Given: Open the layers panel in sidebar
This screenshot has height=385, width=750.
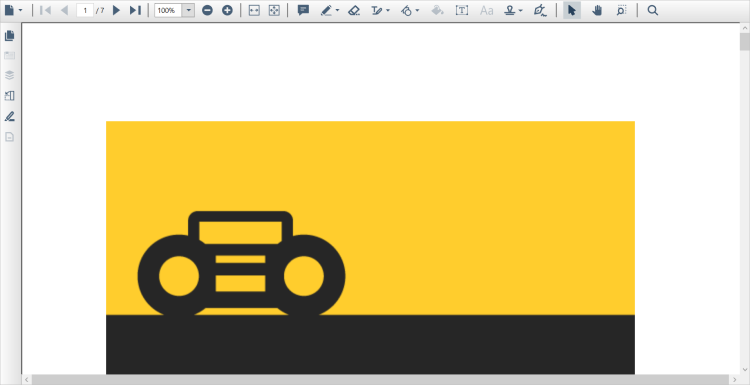Looking at the screenshot, I should [x=10, y=76].
